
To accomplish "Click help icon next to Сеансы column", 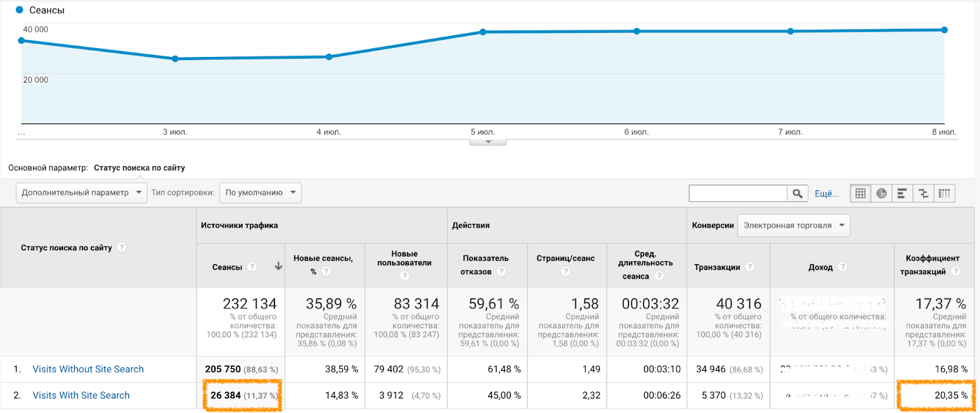I will tap(252, 267).
